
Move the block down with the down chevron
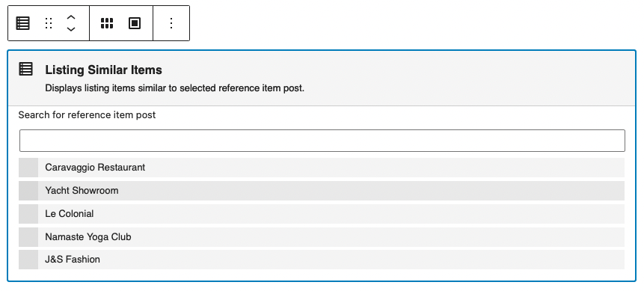[x=71, y=29]
